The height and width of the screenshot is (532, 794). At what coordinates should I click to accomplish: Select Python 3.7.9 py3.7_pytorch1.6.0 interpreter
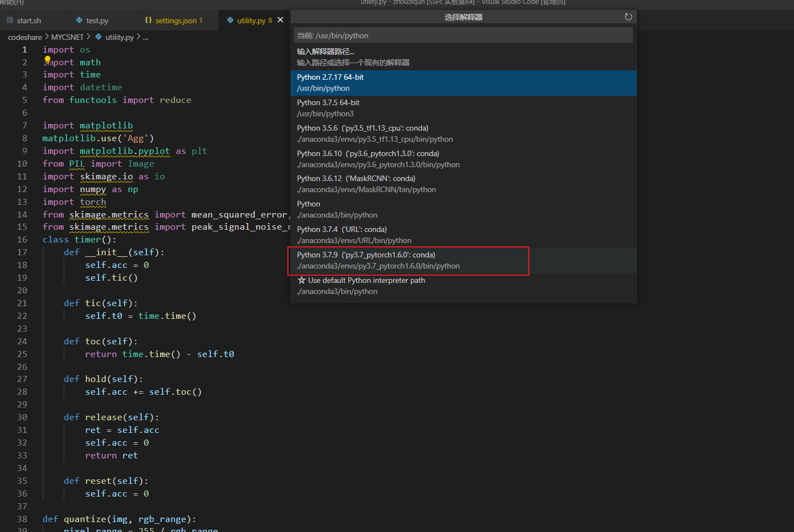pyautogui.click(x=463, y=260)
